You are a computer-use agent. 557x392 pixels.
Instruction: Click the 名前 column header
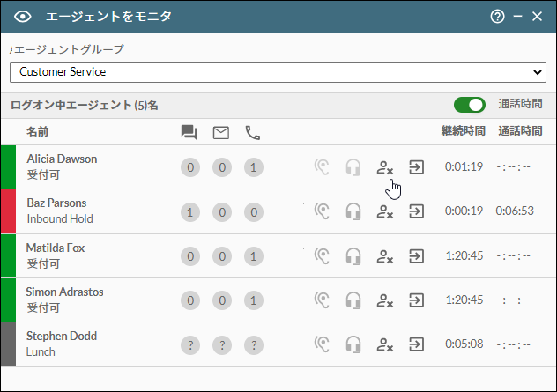coord(38,132)
